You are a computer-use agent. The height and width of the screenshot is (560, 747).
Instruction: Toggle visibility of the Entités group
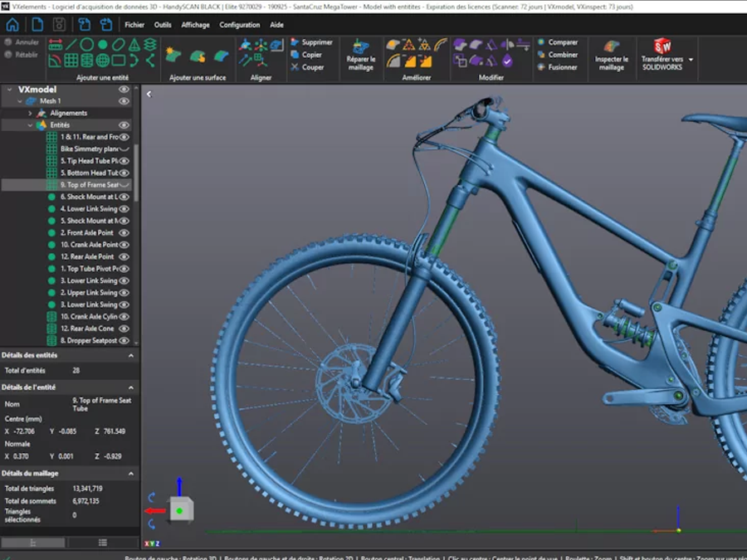(124, 124)
